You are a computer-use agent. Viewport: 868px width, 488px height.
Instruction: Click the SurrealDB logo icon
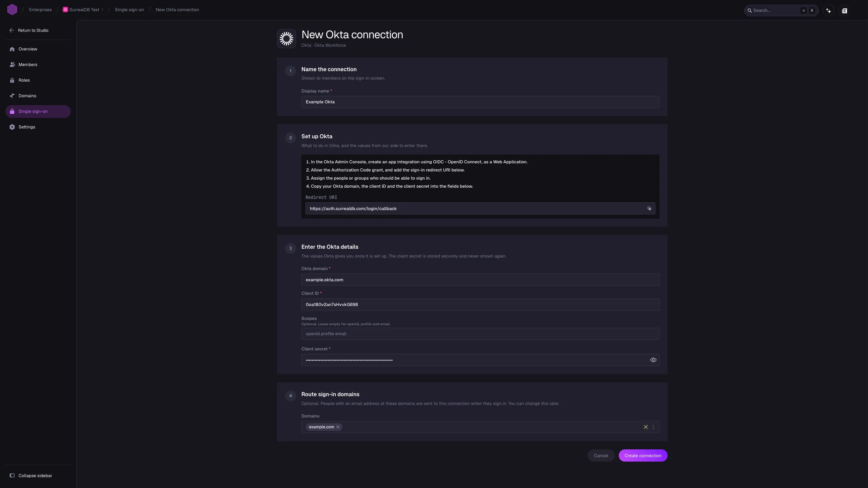(12, 9)
